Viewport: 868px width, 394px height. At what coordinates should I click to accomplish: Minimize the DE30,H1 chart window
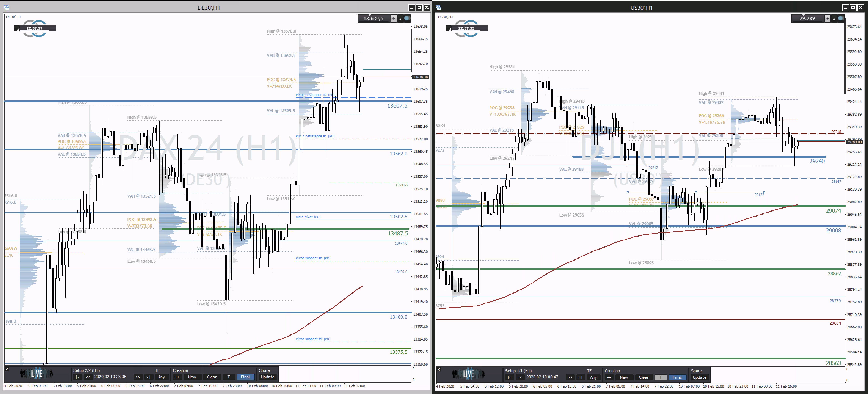tap(412, 7)
